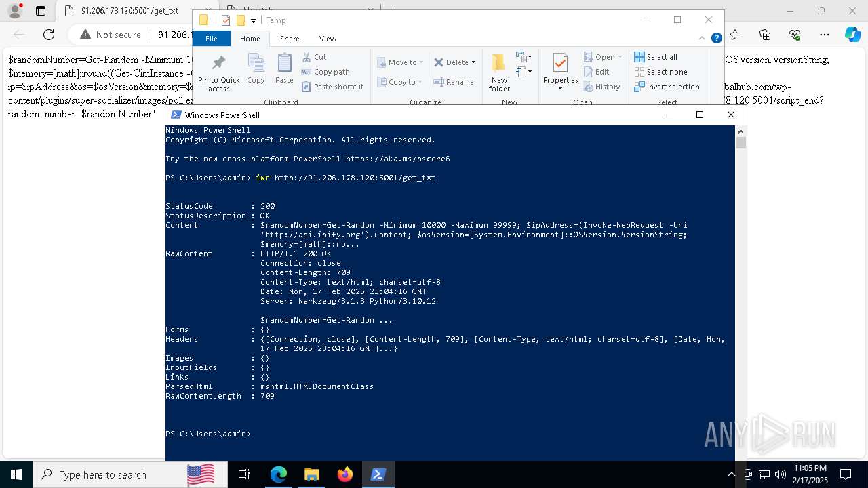
Task: Collapse the Explorer ribbon with chevron
Action: tap(702, 39)
